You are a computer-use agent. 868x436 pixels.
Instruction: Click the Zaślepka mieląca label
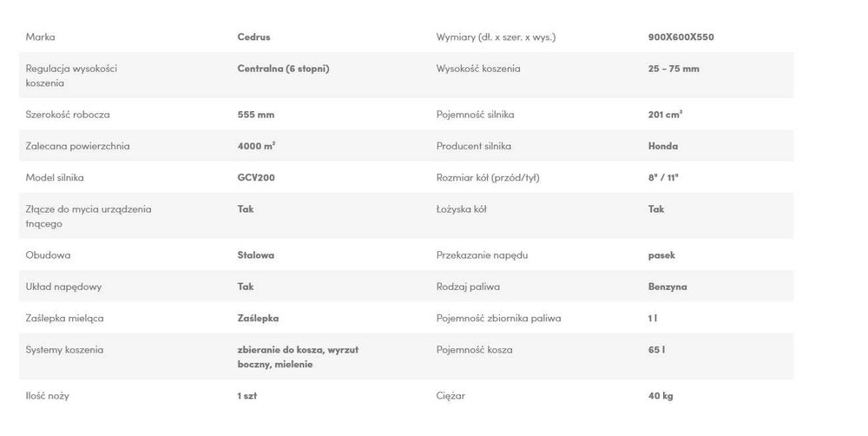point(64,319)
